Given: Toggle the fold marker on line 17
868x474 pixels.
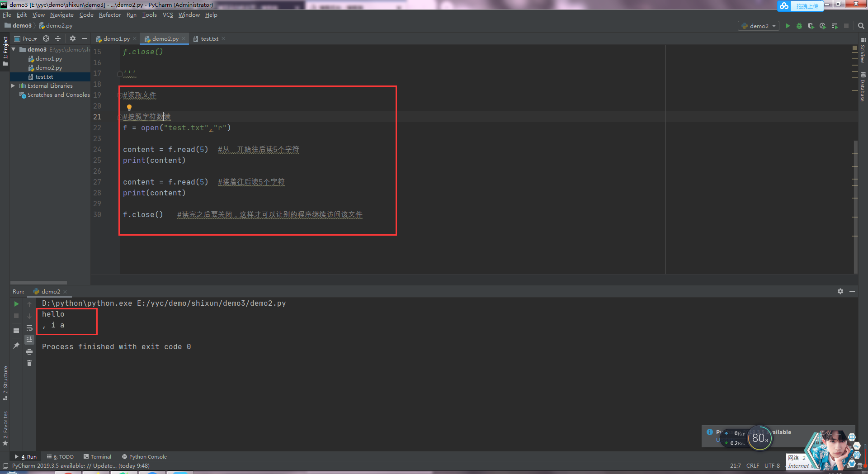Looking at the screenshot, I should pyautogui.click(x=120, y=73).
